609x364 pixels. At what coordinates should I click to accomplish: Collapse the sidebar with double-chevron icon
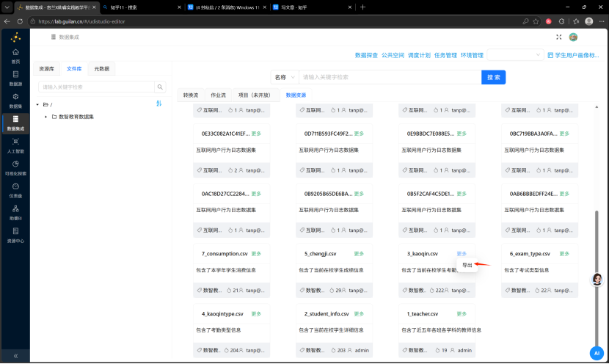15,356
